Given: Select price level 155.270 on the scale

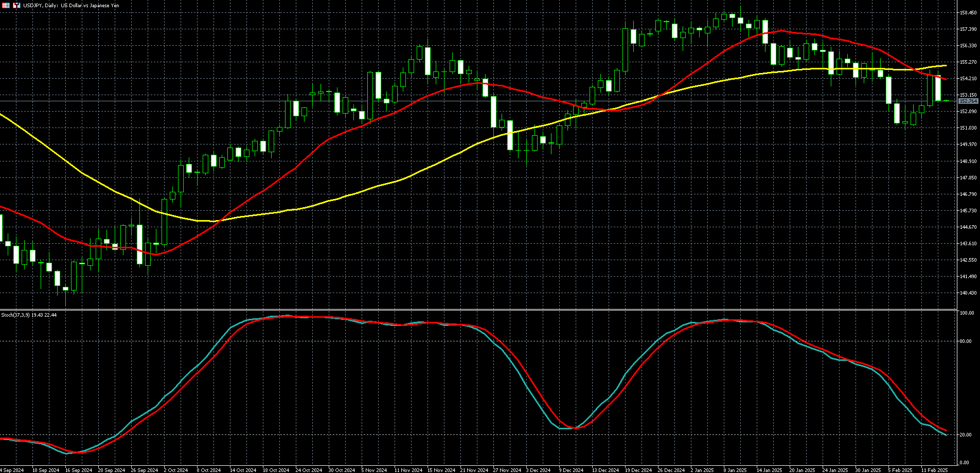Looking at the screenshot, I should (x=968, y=62).
